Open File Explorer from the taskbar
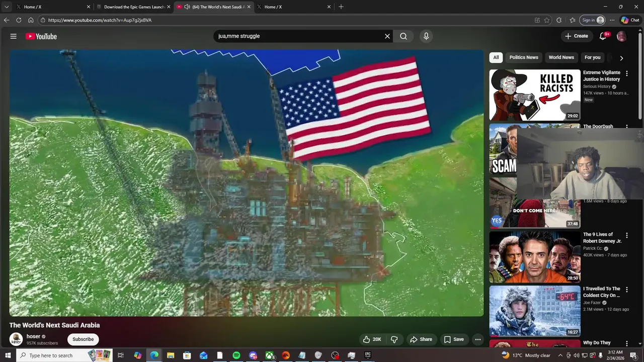 click(171, 355)
